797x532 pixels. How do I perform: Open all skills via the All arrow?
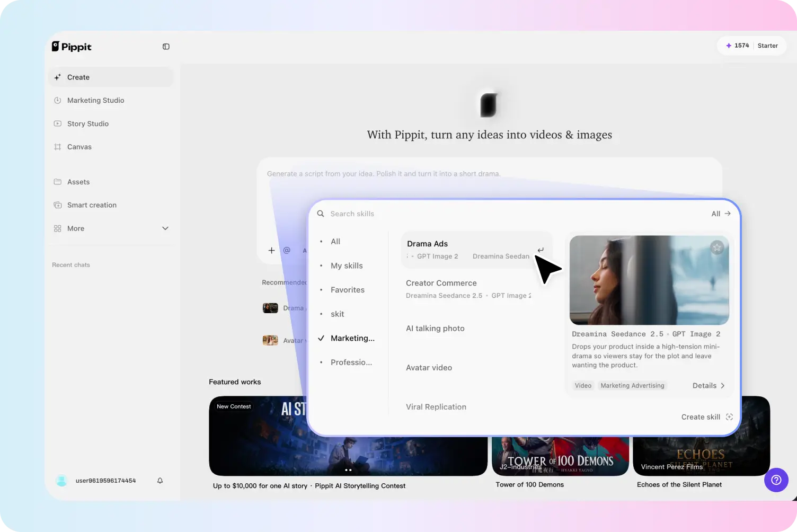tap(721, 214)
